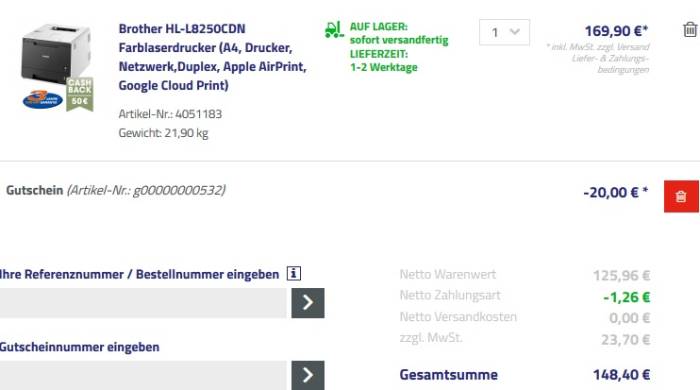Remove printer with gray trash icon
This screenshot has height=390, width=700.
click(x=690, y=30)
